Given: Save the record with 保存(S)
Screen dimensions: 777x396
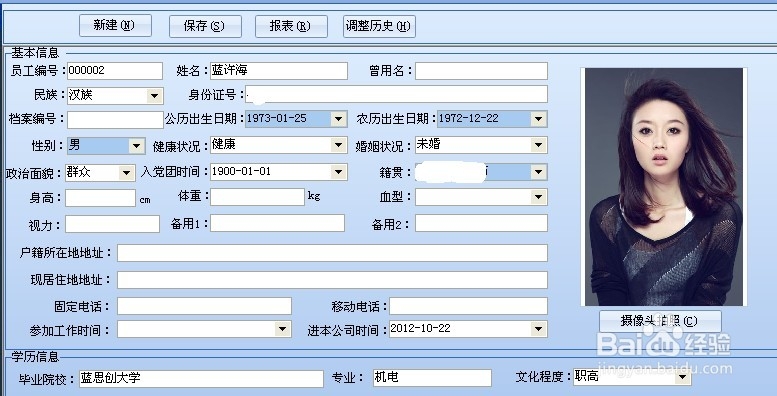Looking at the screenshot, I should coord(205,26).
